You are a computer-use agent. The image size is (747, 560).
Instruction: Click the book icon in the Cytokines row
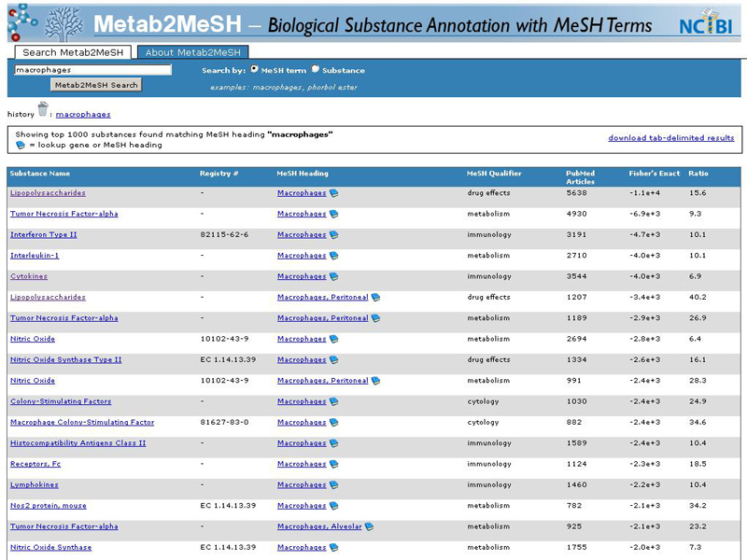pos(334,276)
